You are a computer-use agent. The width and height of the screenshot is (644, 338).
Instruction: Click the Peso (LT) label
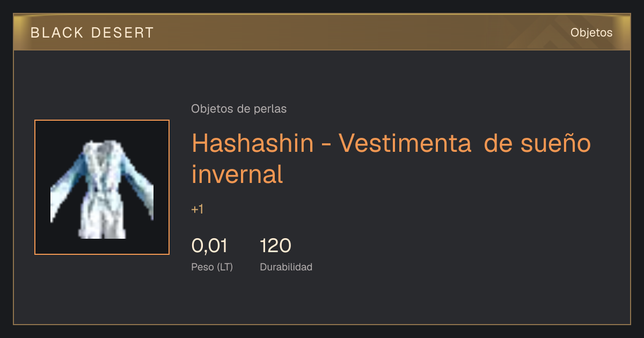coord(212,267)
